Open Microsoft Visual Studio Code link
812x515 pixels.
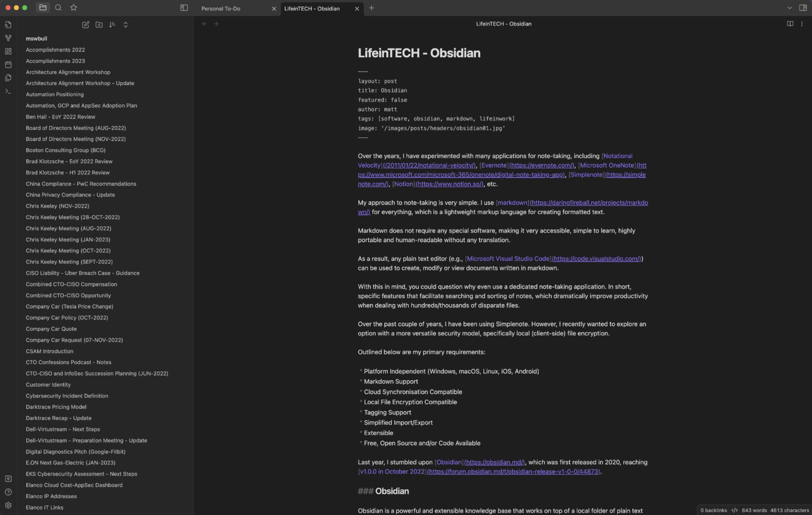[x=508, y=259]
